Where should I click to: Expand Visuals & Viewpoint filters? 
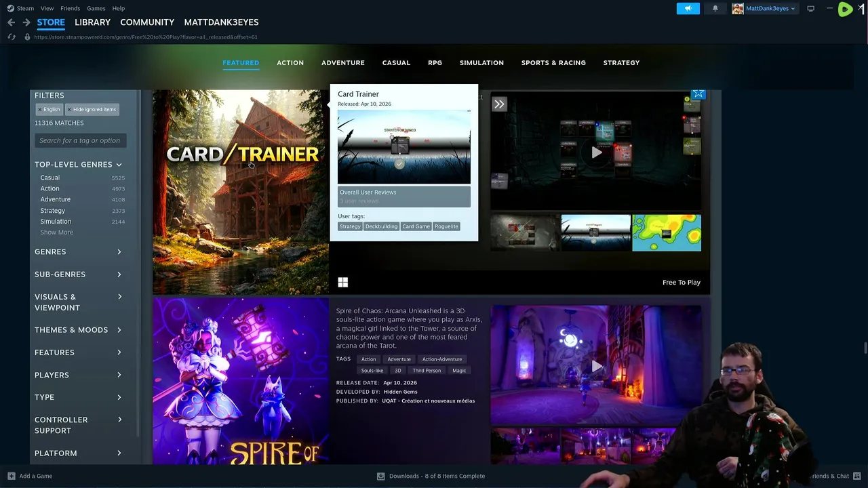click(x=79, y=302)
